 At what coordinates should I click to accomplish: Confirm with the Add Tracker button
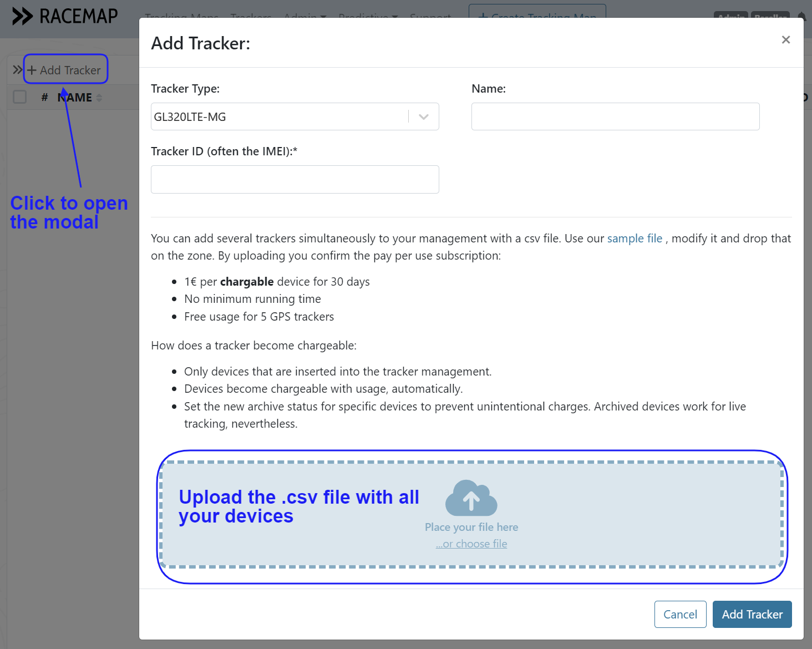752,614
